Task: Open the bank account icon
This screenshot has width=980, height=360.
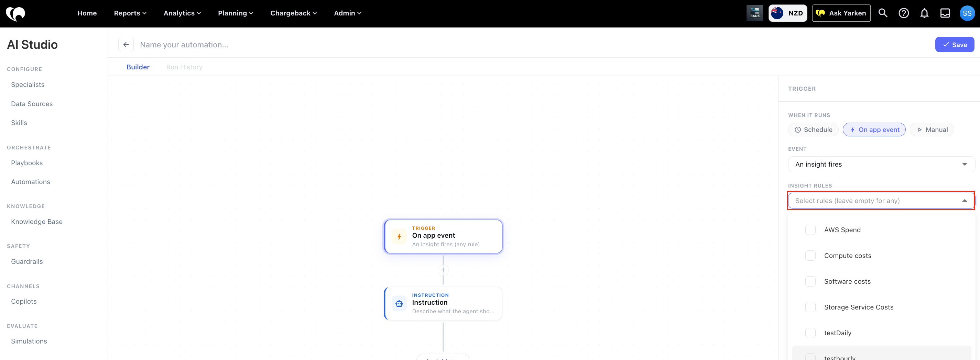Action: tap(755, 13)
